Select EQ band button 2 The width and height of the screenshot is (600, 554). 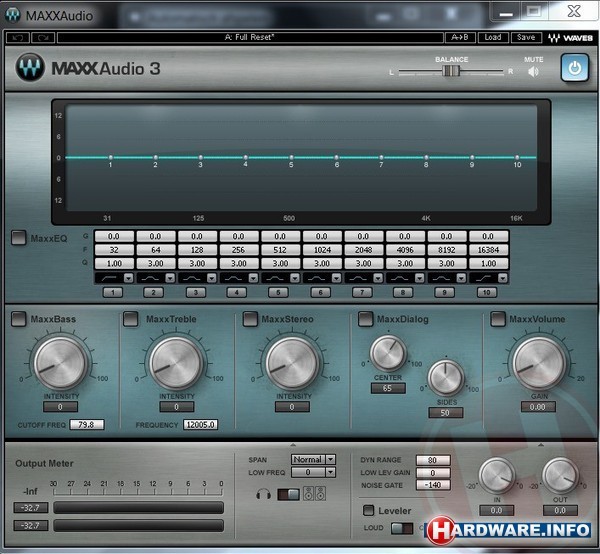[153, 293]
